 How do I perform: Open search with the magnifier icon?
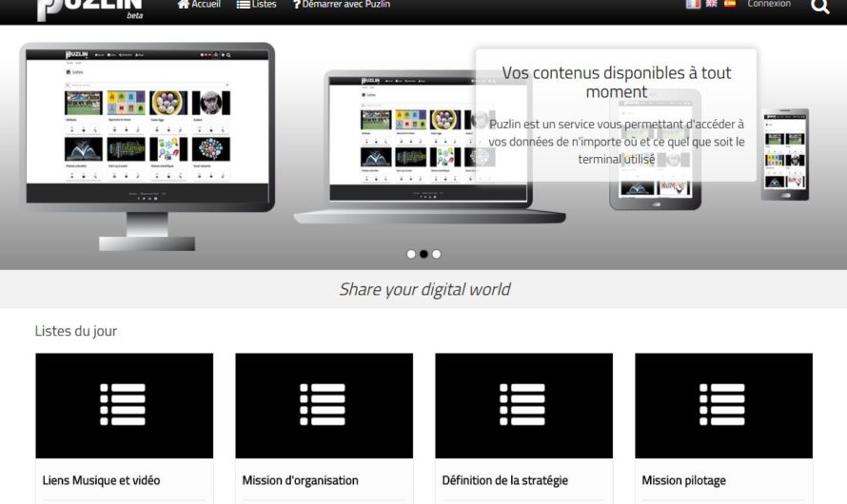(819, 6)
